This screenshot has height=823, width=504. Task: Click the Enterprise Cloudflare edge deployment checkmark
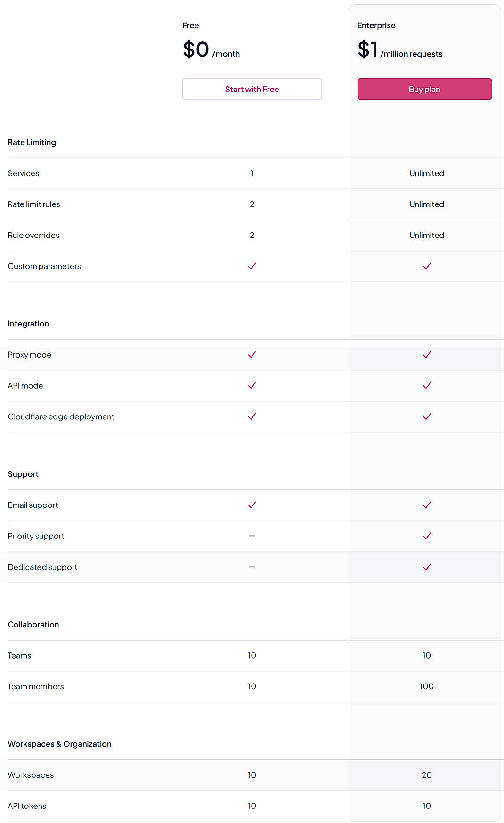[x=427, y=416]
